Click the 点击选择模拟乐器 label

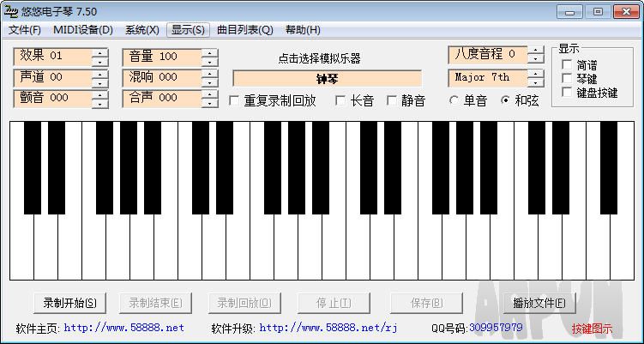[x=319, y=58]
